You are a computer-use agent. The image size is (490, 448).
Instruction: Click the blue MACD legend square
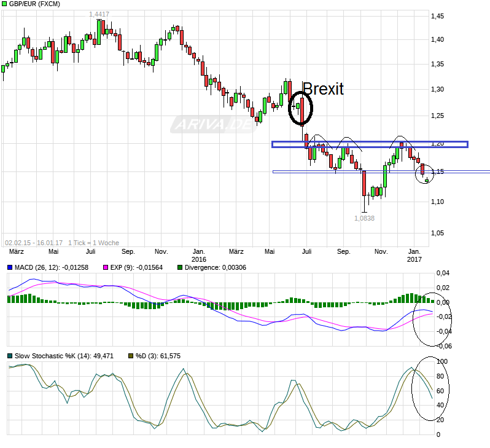pos(10,267)
